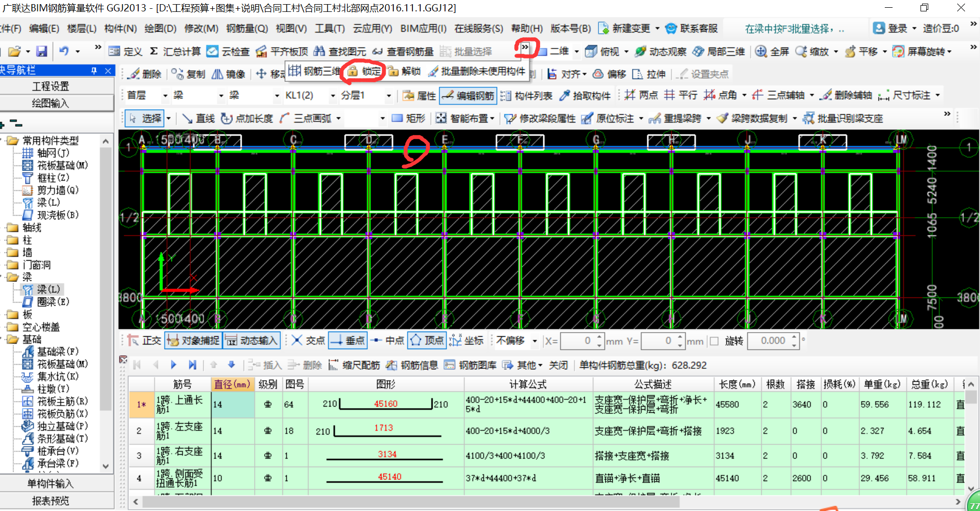
Task: Click the 汇总计算 sigma icon
Action: coord(154,51)
